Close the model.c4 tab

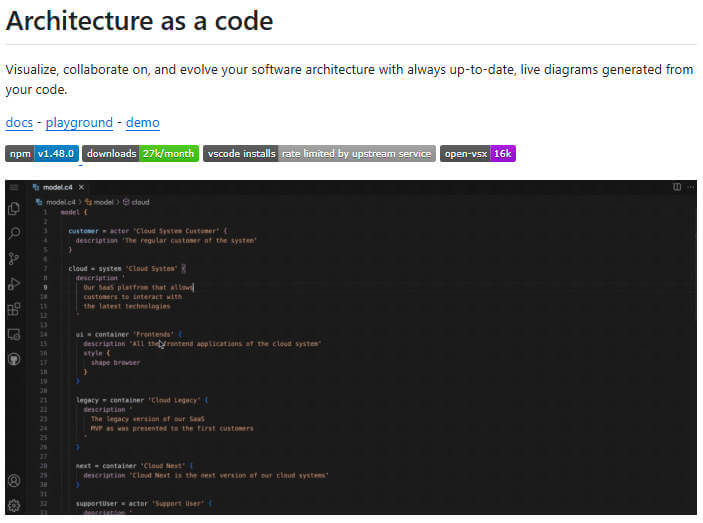(x=81, y=187)
